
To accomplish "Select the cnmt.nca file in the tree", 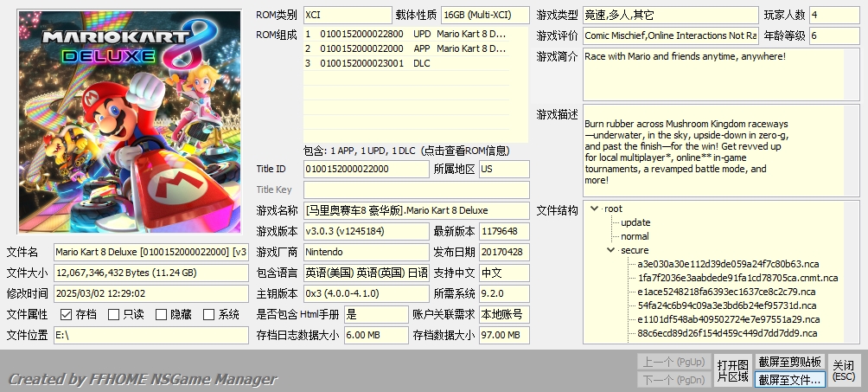I will coord(737,278).
